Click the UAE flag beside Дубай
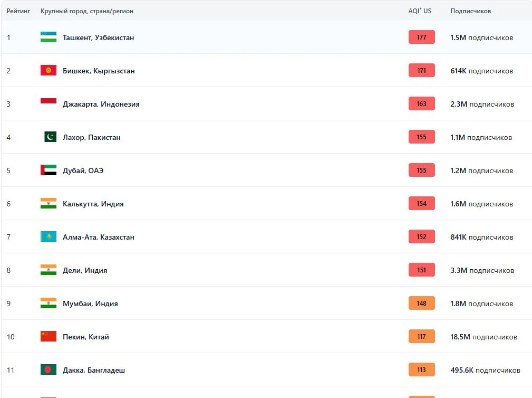Screen dimensions: 532x398 (49, 170)
